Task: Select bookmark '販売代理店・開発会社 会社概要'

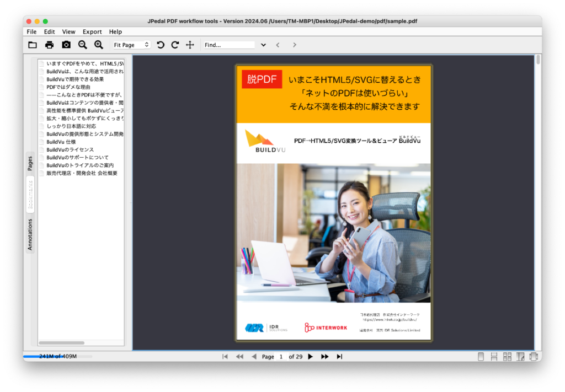Action: point(78,173)
